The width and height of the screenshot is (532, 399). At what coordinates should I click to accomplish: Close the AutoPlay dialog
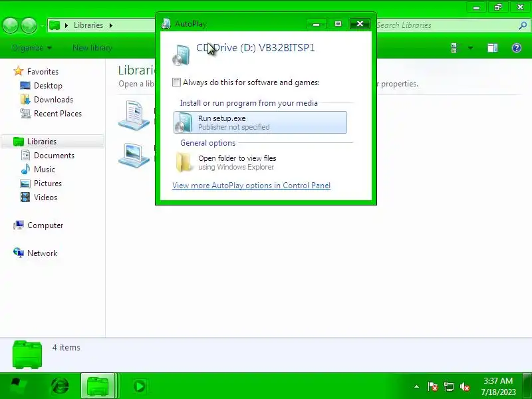[x=360, y=23]
